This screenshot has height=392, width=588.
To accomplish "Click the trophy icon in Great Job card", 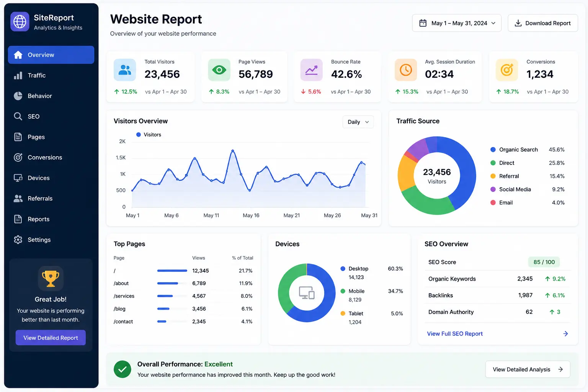I will point(51,278).
